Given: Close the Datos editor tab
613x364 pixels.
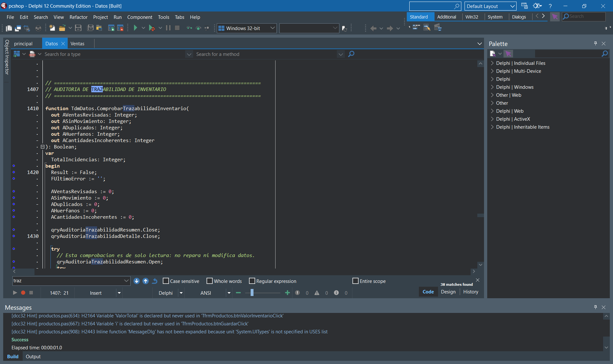Looking at the screenshot, I should click(x=63, y=44).
